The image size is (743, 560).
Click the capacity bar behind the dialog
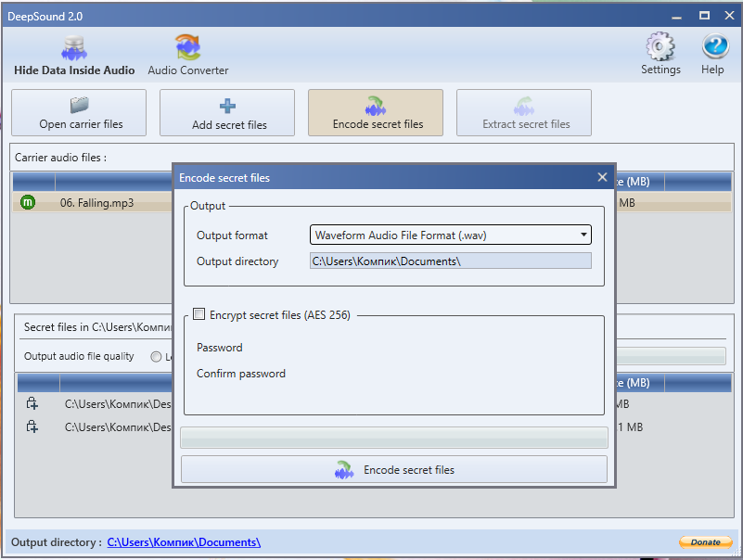coord(671,356)
